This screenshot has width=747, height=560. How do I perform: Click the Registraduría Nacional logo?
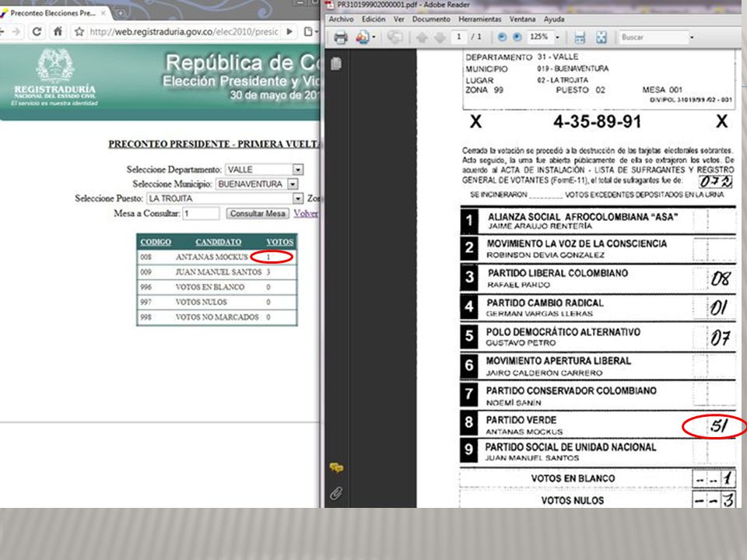(54, 77)
